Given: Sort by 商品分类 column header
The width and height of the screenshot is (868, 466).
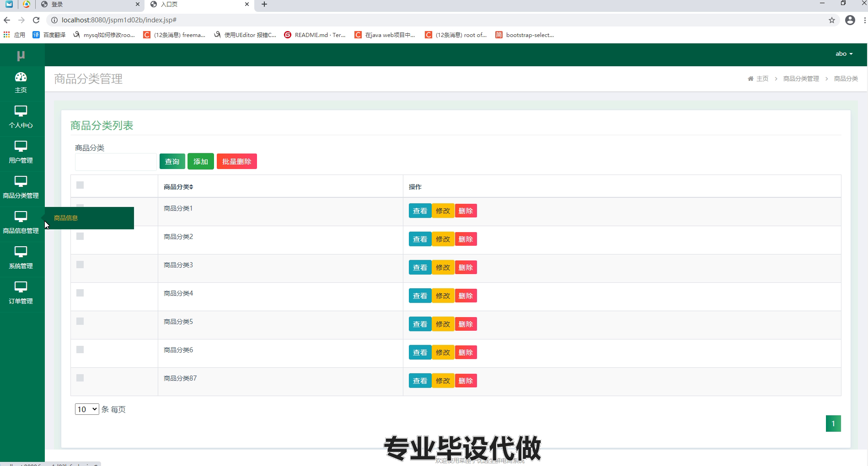Looking at the screenshot, I should point(178,187).
